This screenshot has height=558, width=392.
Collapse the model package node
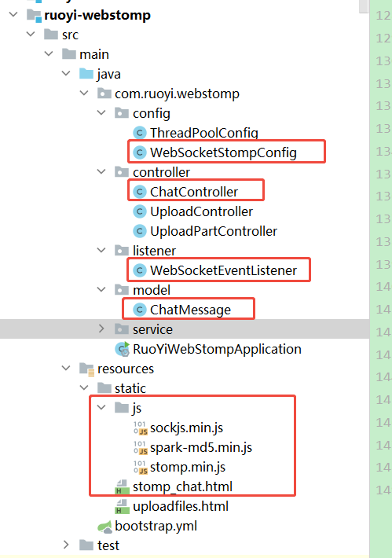pyautogui.click(x=101, y=290)
